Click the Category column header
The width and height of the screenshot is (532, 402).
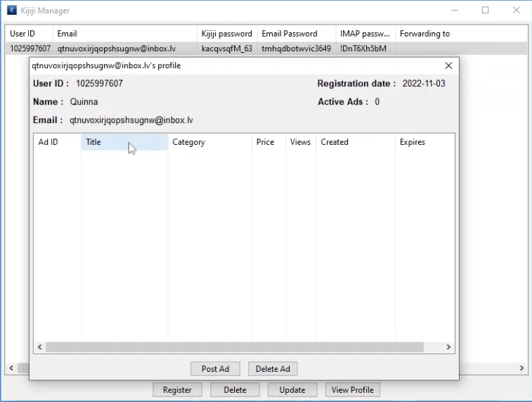(x=209, y=142)
